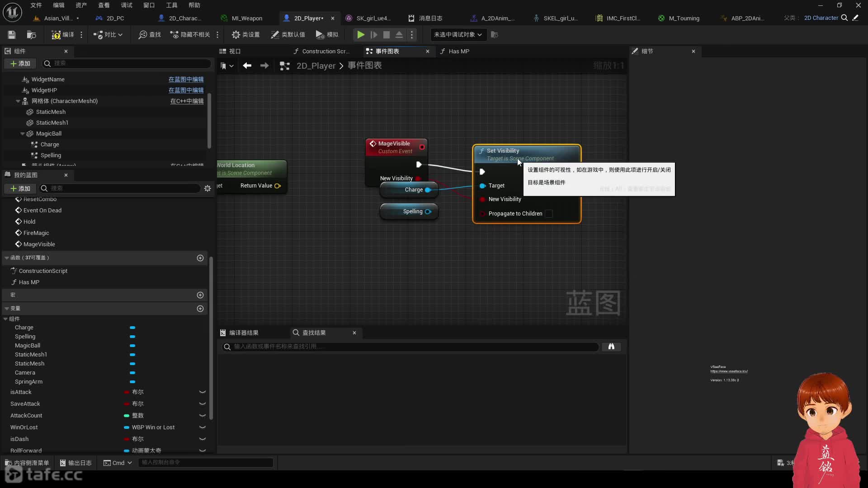Click edit-in-blueprint link for WidgetHP
The image size is (868, 488).
click(x=186, y=90)
